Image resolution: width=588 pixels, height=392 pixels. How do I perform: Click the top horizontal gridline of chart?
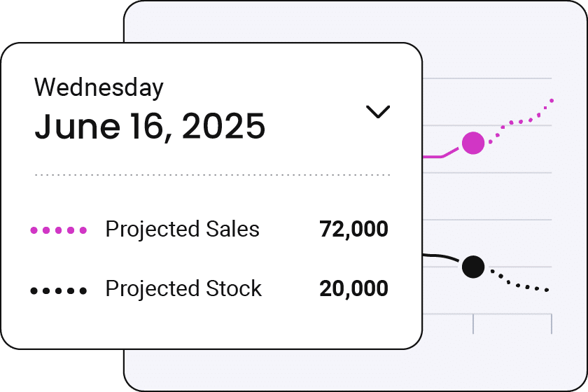tap(487, 78)
